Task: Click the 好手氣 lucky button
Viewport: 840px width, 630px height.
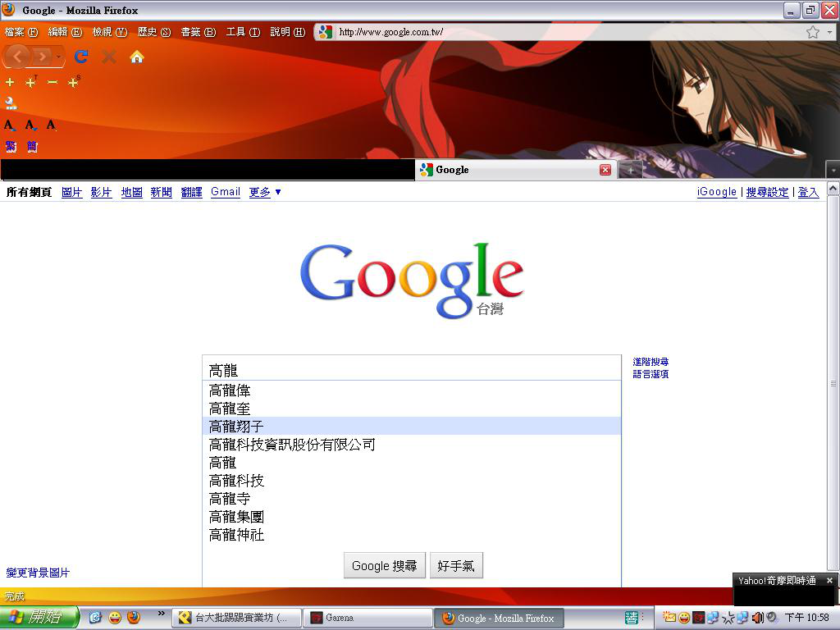Action: 456,566
